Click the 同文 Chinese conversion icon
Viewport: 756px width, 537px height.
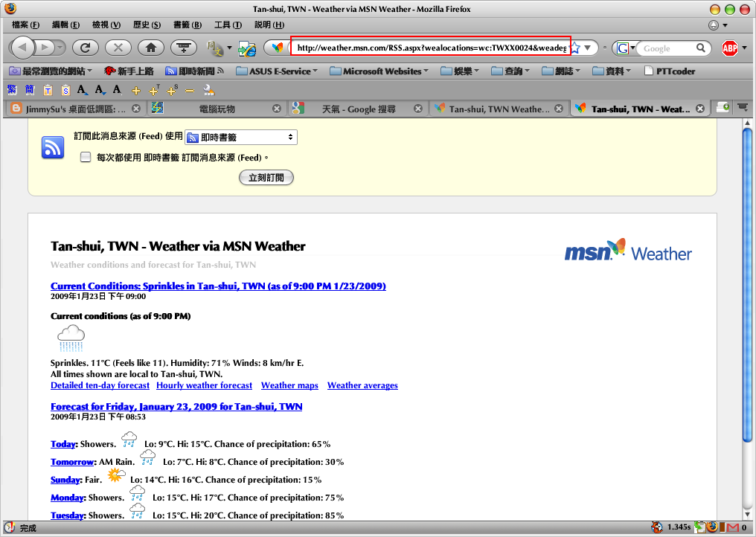[x=214, y=48]
